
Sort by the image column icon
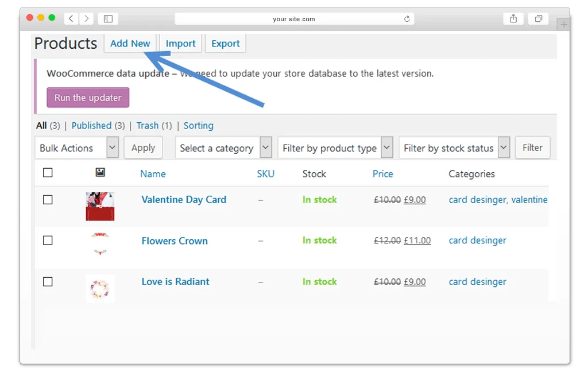pyautogui.click(x=100, y=172)
